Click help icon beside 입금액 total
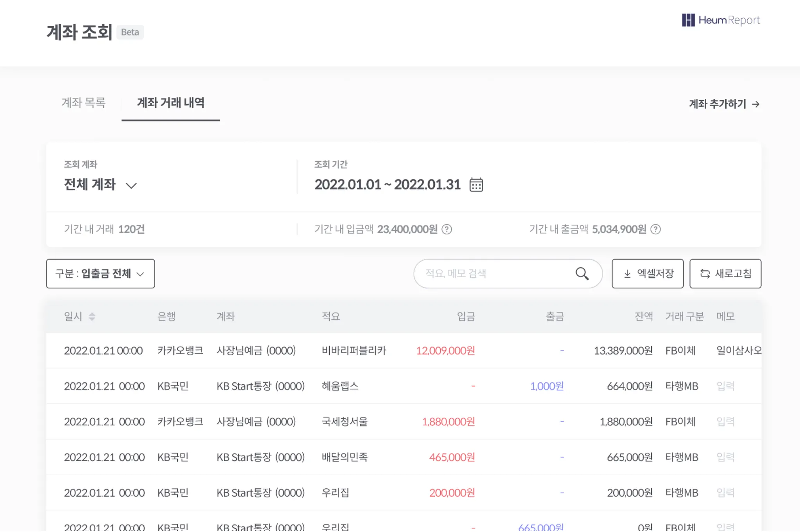This screenshot has width=800, height=532. pos(446,229)
